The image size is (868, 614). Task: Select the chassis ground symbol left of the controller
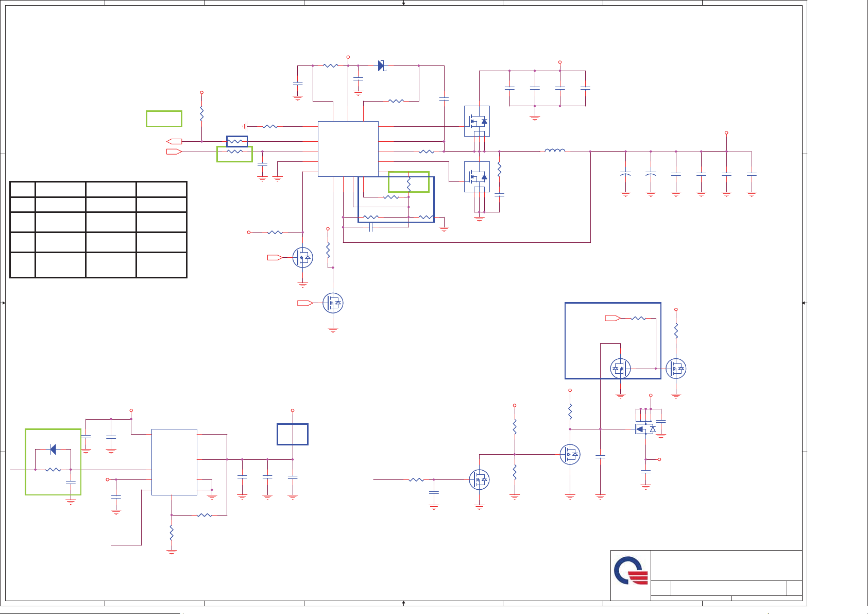coord(246,126)
